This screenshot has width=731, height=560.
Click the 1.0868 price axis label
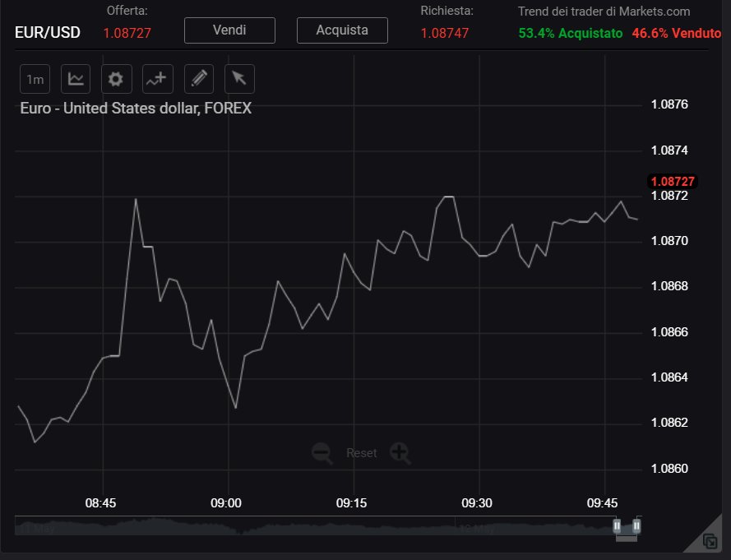(x=669, y=286)
